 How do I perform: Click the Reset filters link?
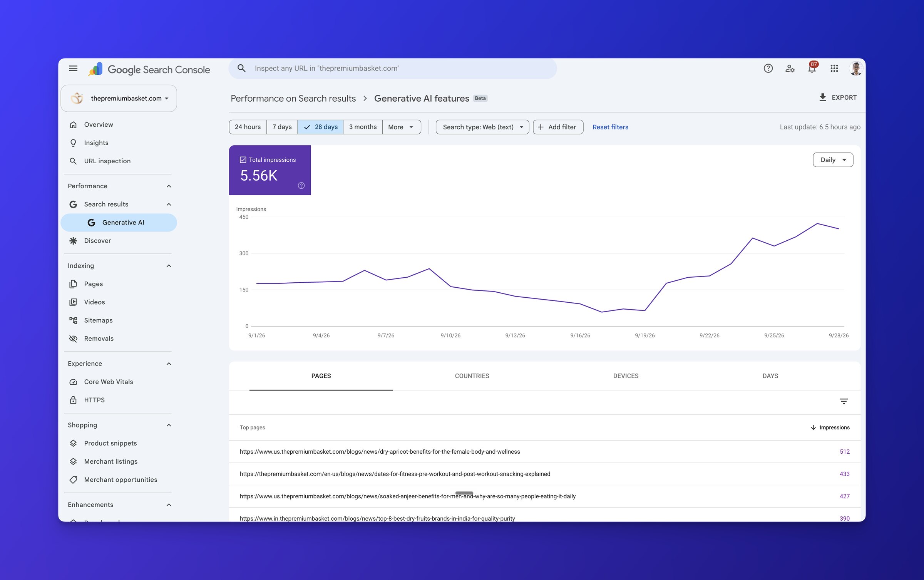tap(610, 127)
